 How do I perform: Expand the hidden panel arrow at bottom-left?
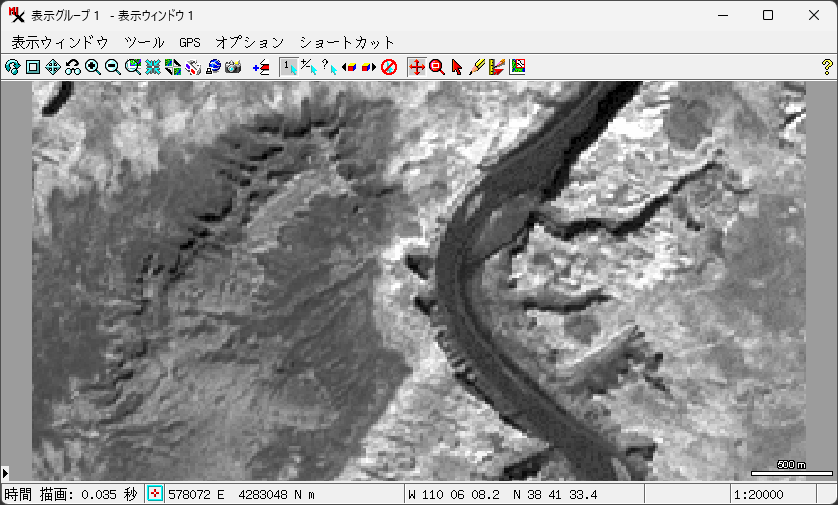click(x=5, y=472)
